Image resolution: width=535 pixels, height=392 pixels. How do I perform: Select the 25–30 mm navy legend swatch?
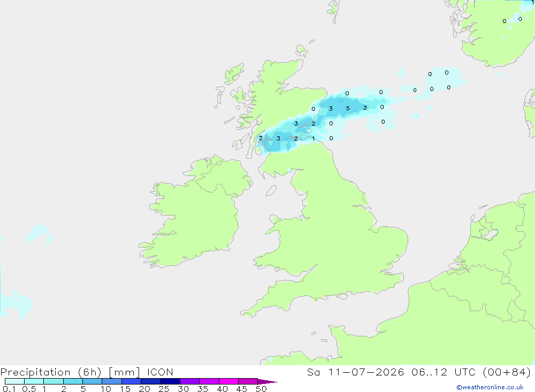coord(170,381)
